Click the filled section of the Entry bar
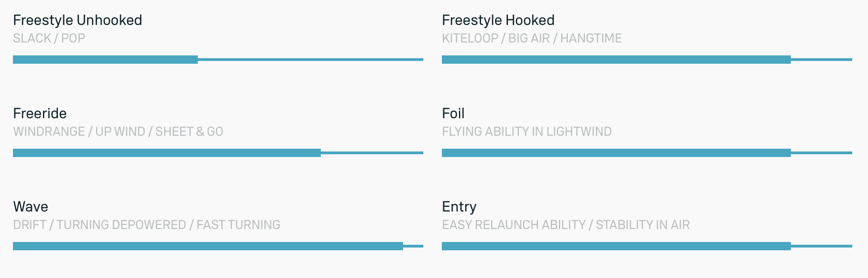Image resolution: width=868 pixels, height=278 pixels. (616, 246)
